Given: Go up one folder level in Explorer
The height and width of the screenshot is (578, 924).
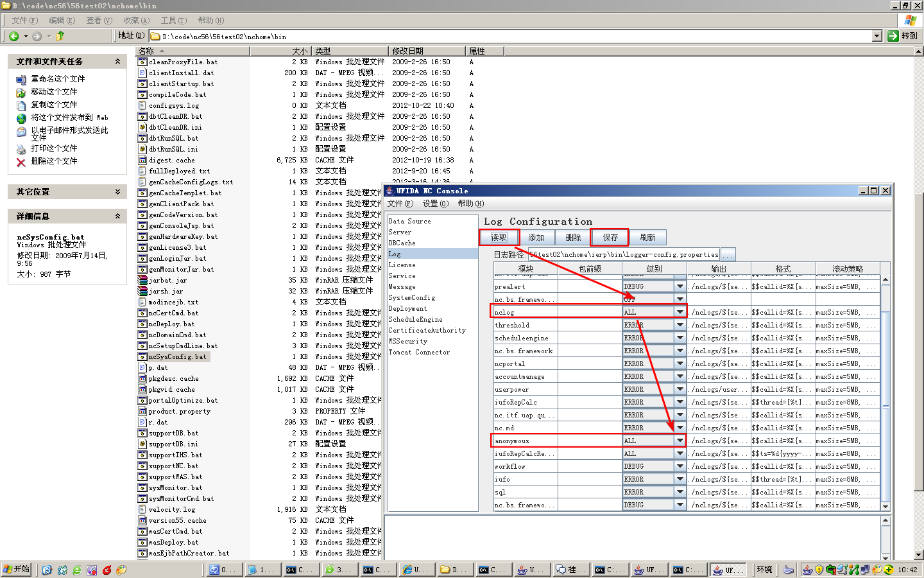Looking at the screenshot, I should point(60,36).
